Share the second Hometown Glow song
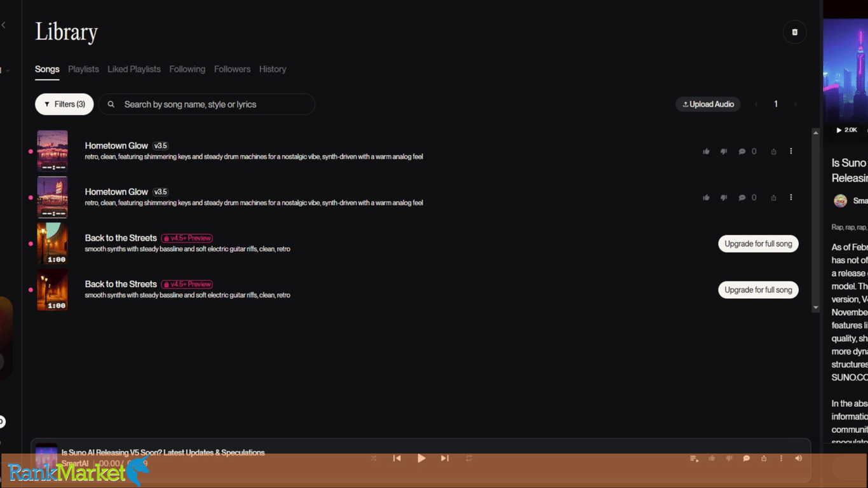The height and width of the screenshot is (488, 868). (x=773, y=198)
